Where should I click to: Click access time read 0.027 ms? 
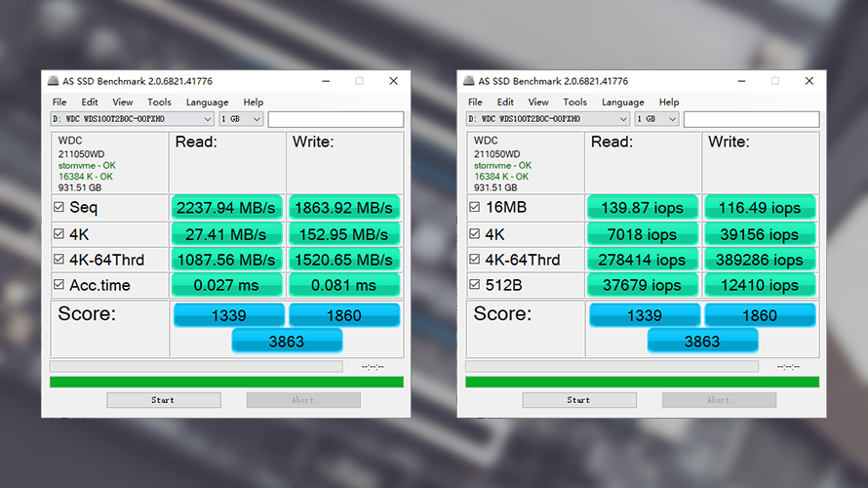pos(227,285)
